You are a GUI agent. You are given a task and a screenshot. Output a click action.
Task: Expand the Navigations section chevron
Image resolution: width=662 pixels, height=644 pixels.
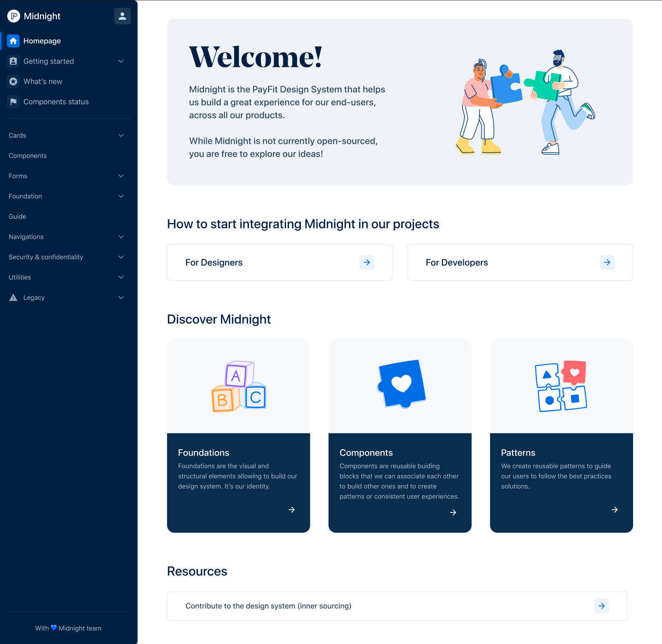coord(121,237)
